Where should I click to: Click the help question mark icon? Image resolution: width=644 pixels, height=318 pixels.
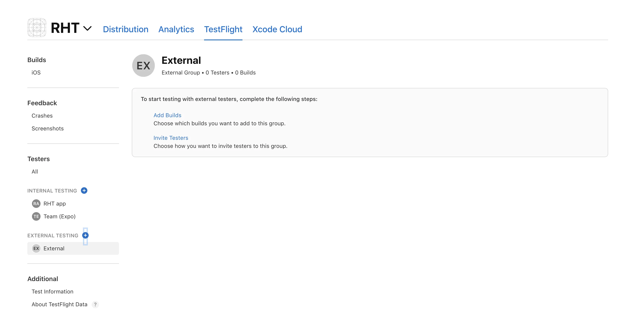coord(95,305)
